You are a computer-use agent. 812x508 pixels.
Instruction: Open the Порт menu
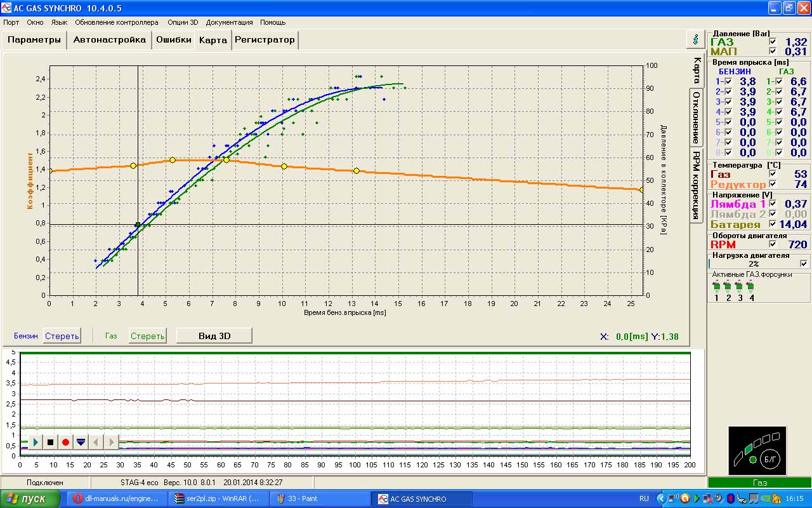pyautogui.click(x=11, y=22)
